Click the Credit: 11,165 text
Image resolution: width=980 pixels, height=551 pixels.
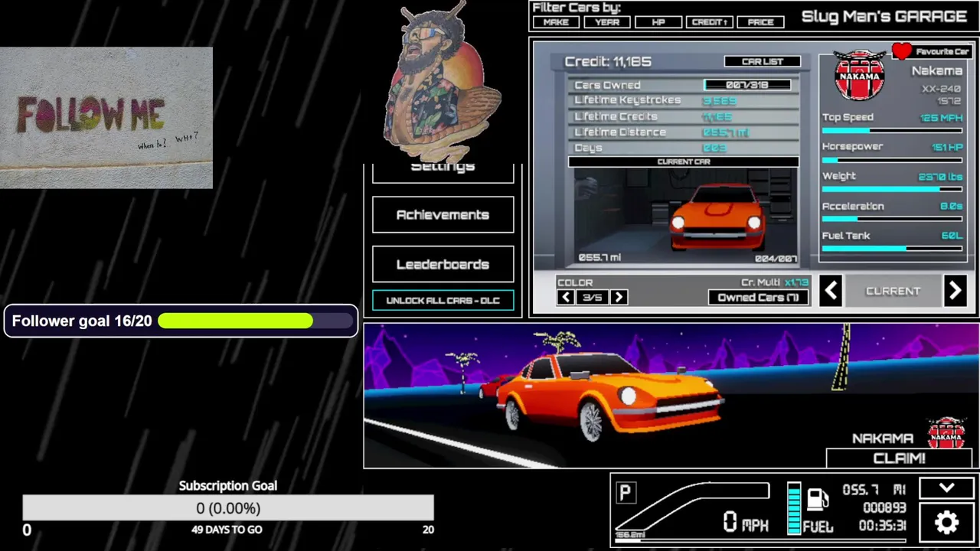point(608,61)
